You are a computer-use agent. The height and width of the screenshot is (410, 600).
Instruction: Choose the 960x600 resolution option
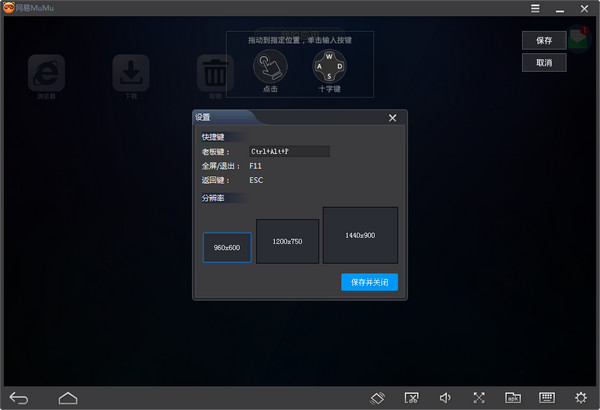coord(227,247)
